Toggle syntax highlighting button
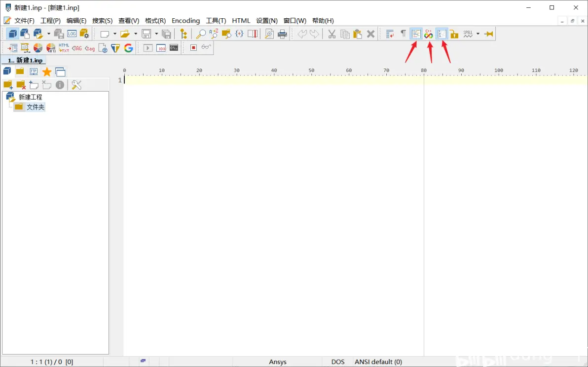Screen dimensions: 588x367 (416, 34)
